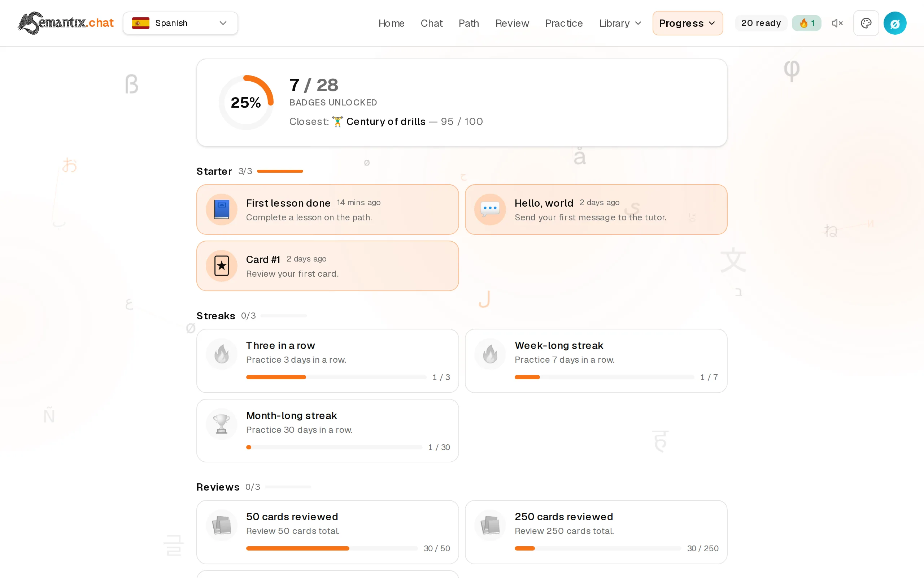The height and width of the screenshot is (578, 924).
Task: Click the Reviews section heading
Action: 218,487
